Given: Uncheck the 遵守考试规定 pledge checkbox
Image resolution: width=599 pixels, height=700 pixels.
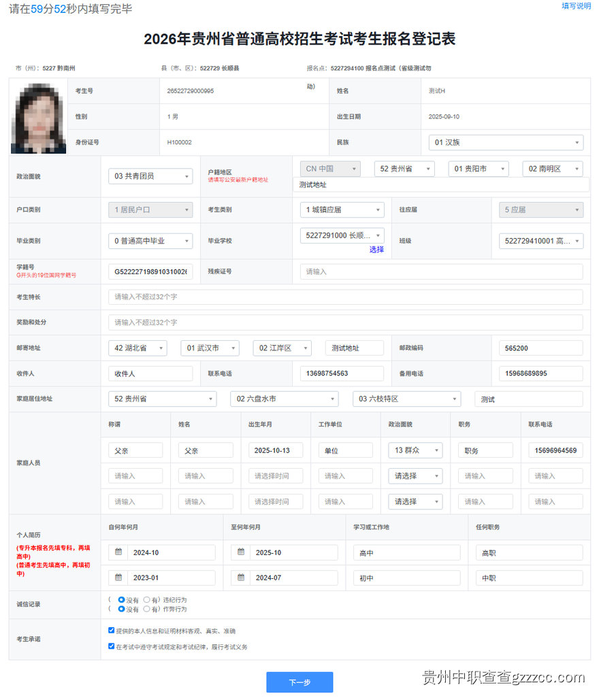Looking at the screenshot, I should click(112, 646).
